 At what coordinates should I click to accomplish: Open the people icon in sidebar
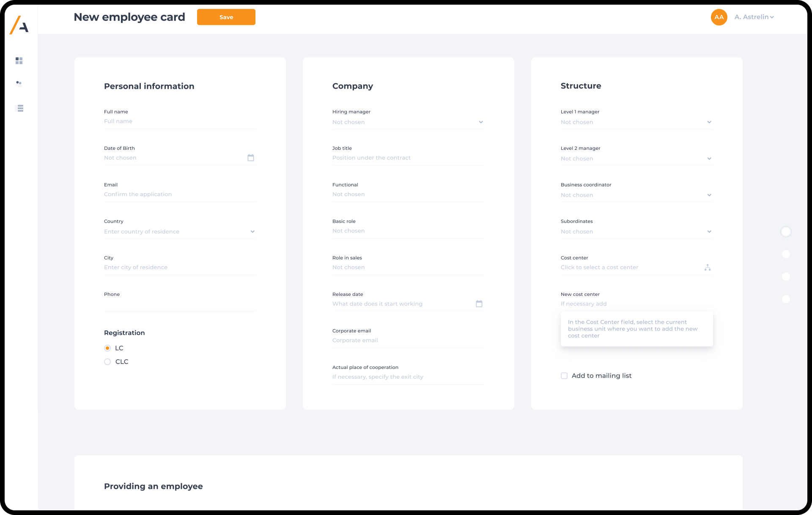click(x=19, y=83)
